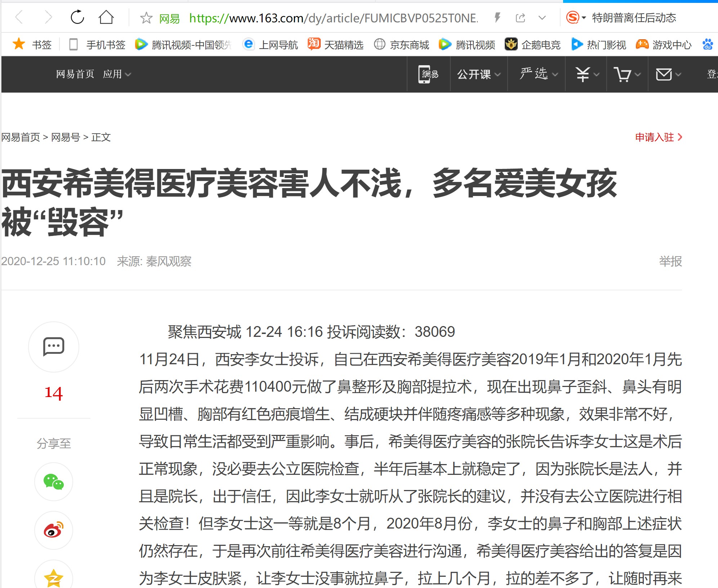Click 网易号 in breadcrumb
Image resolution: width=718 pixels, height=588 pixels.
click(66, 137)
